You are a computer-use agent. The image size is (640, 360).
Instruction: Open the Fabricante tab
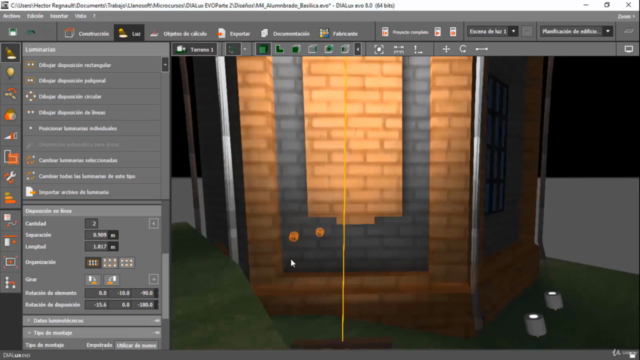[x=339, y=33]
